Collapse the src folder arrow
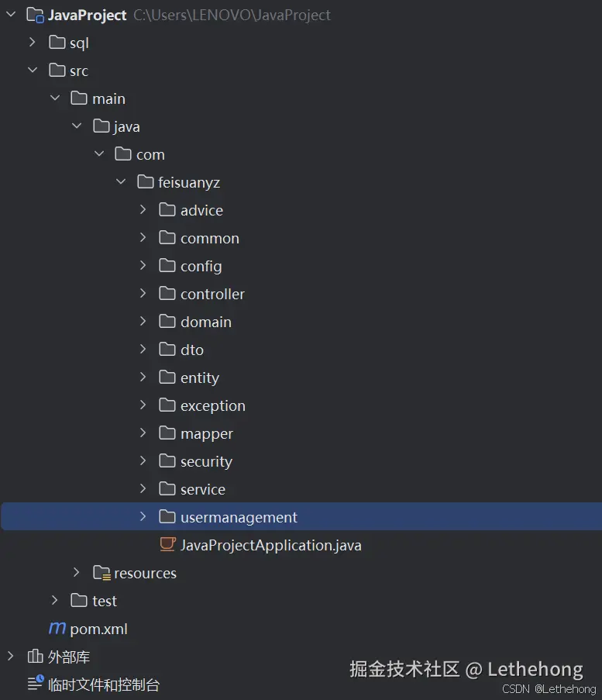Viewport: 602px width, 700px height. tap(33, 71)
